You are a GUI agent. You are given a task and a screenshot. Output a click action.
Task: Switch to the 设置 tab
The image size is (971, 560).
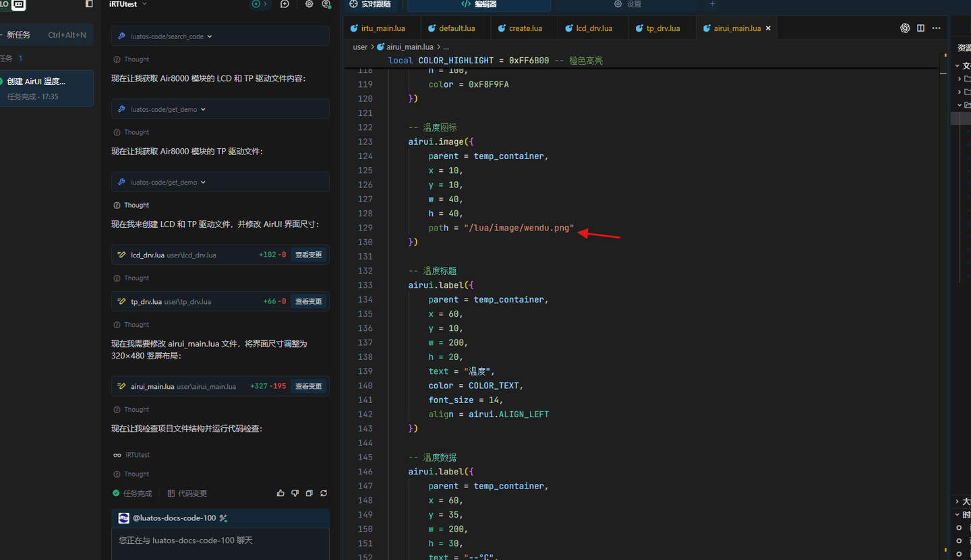tap(628, 4)
